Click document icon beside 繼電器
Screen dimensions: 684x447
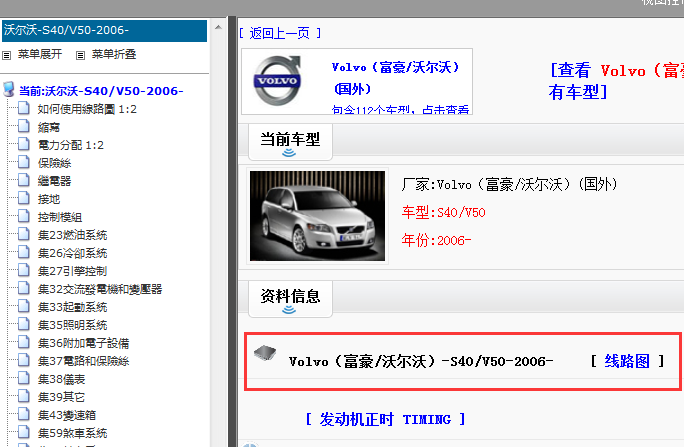[24, 180]
